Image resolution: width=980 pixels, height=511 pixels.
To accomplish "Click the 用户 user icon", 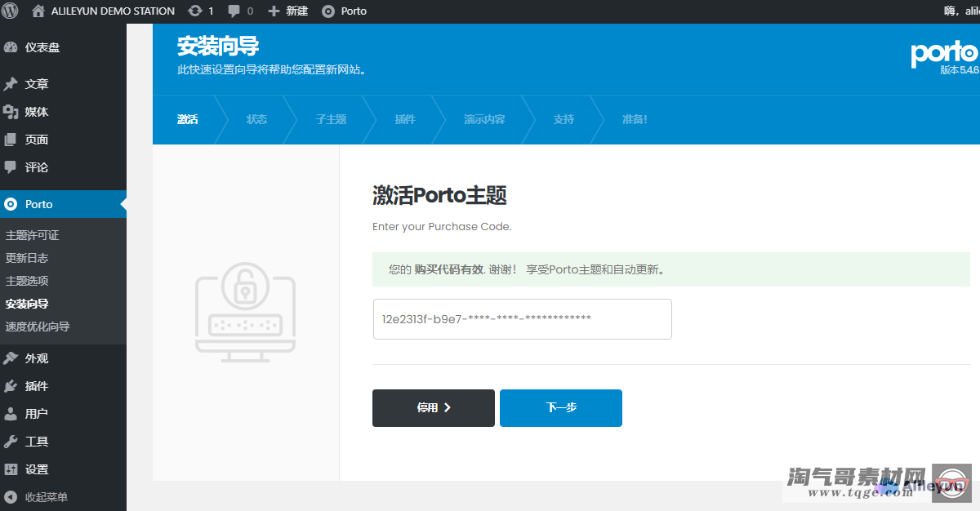I will (x=11, y=414).
